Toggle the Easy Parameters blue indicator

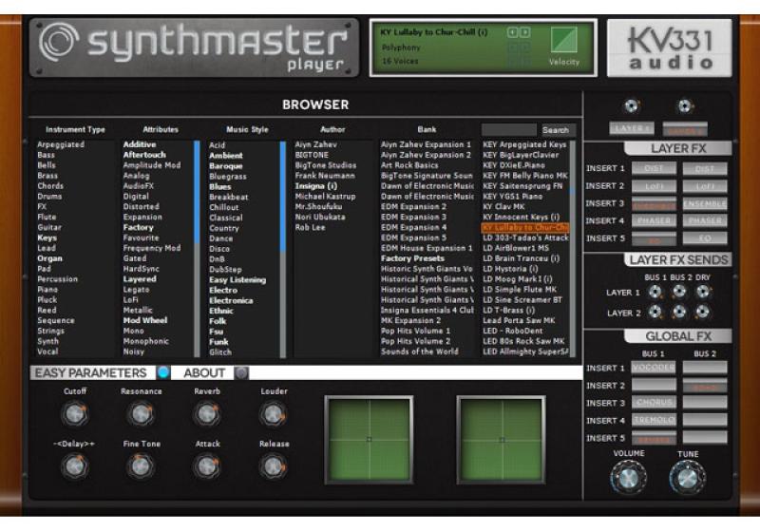163,372
